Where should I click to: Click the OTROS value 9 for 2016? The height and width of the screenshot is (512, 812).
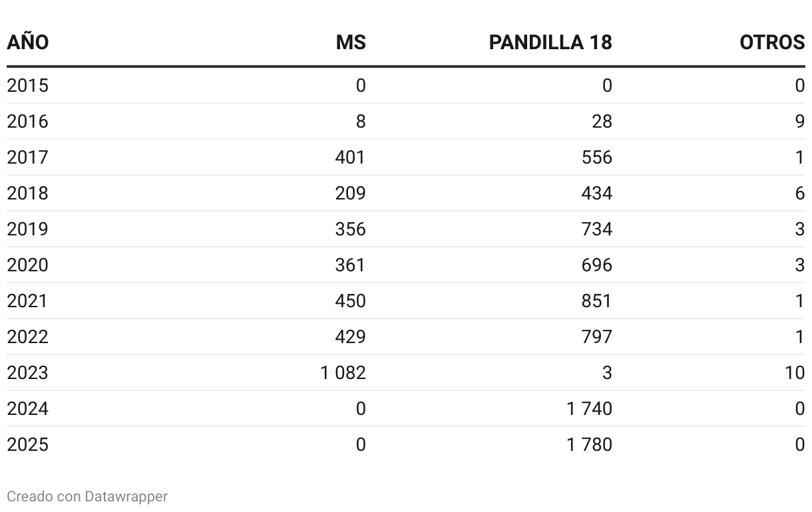(800, 122)
